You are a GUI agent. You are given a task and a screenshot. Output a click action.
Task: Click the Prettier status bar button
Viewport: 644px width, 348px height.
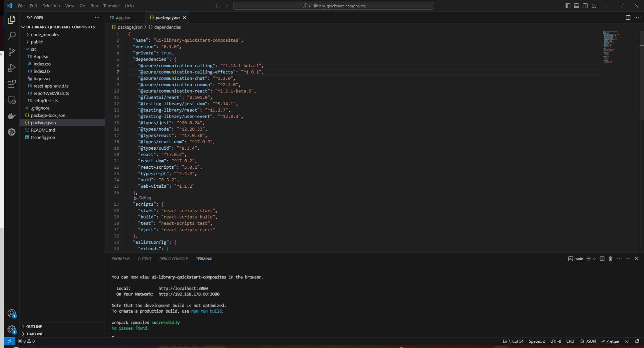coord(610,341)
